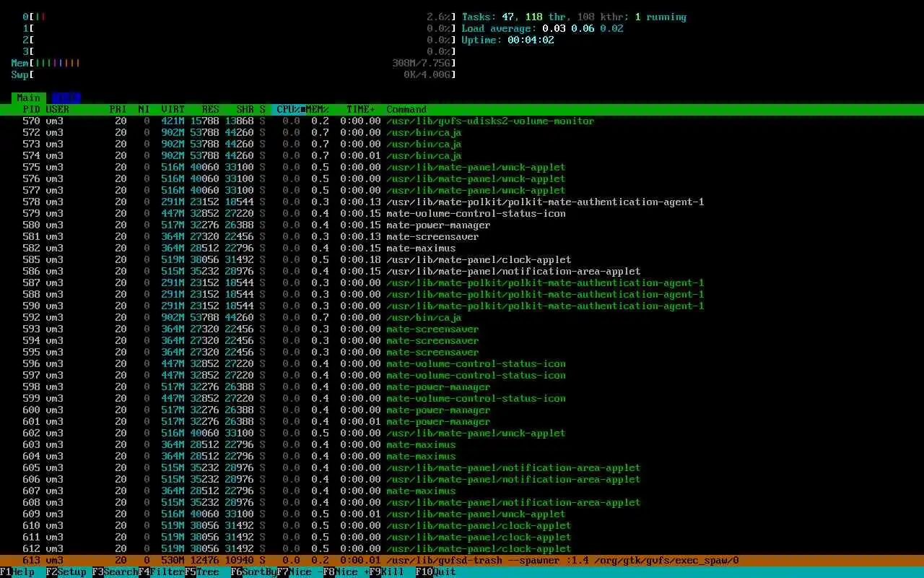
Task: Click the CPU 0 usage meter
Action: (240, 17)
